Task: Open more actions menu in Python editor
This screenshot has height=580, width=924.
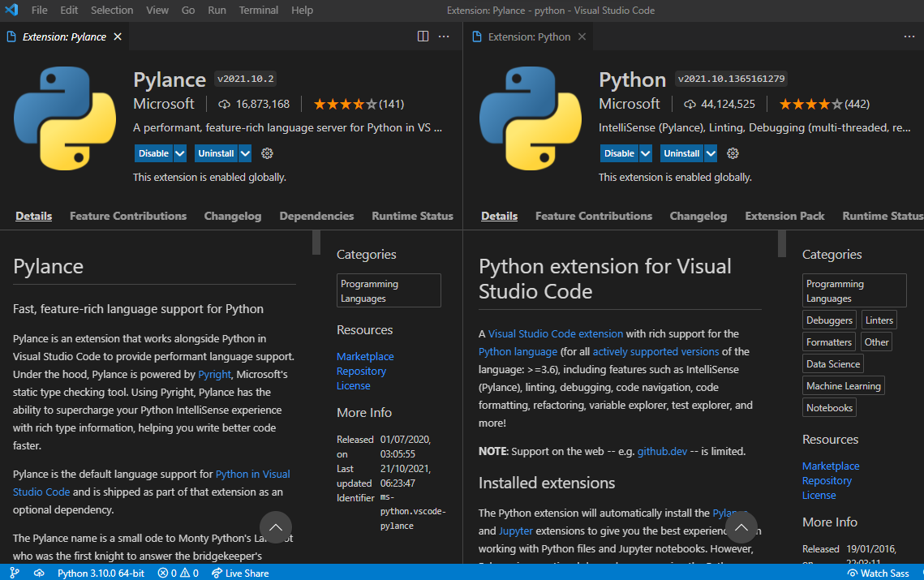Action: coord(909,36)
